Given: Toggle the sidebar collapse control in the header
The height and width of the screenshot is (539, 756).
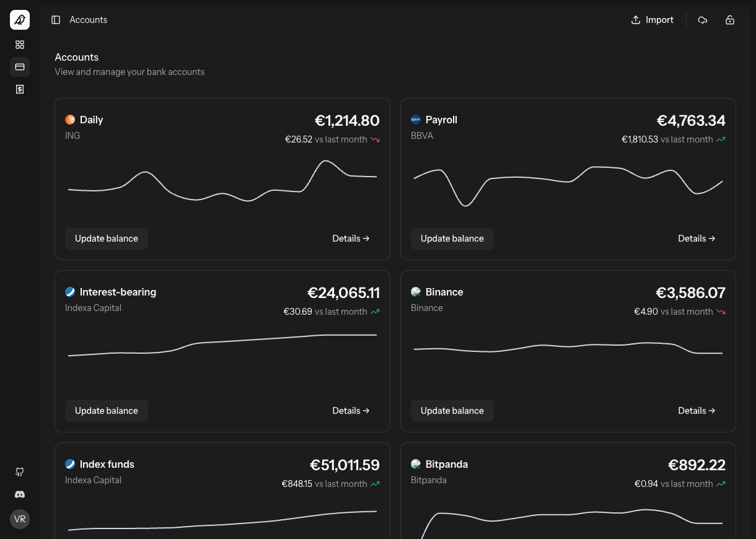Looking at the screenshot, I should coord(56,19).
